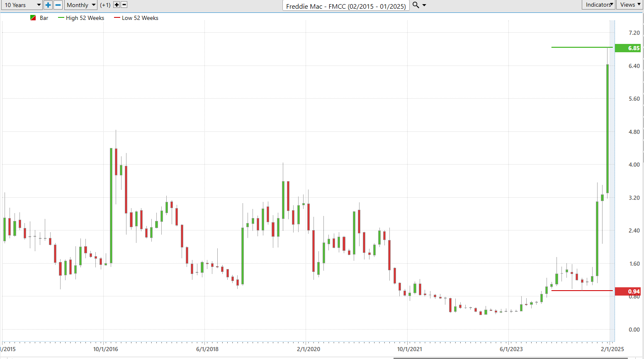This screenshot has height=359, width=644.
Task: Open the Views menu
Action: (x=630, y=5)
